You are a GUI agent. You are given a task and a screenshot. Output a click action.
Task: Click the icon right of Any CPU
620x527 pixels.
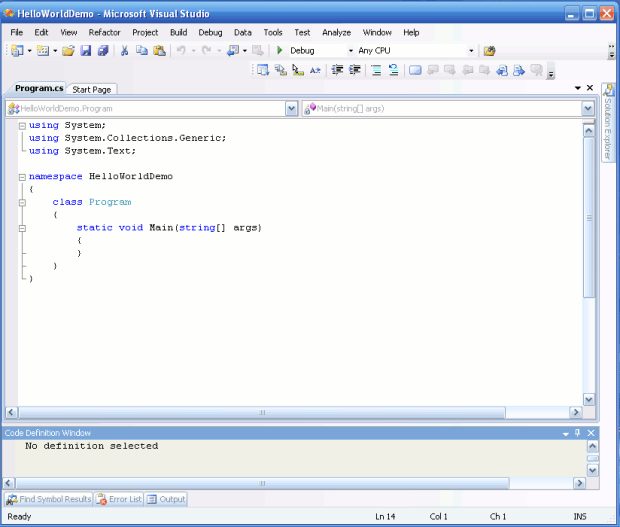(490, 51)
